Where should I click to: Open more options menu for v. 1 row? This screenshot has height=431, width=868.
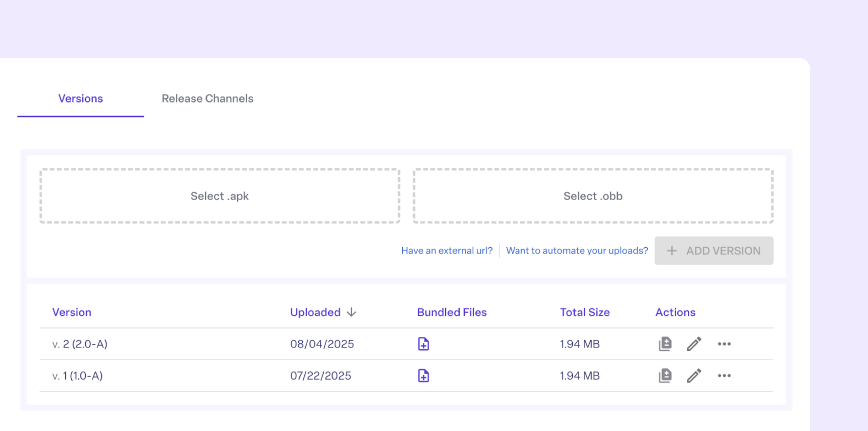coord(724,375)
